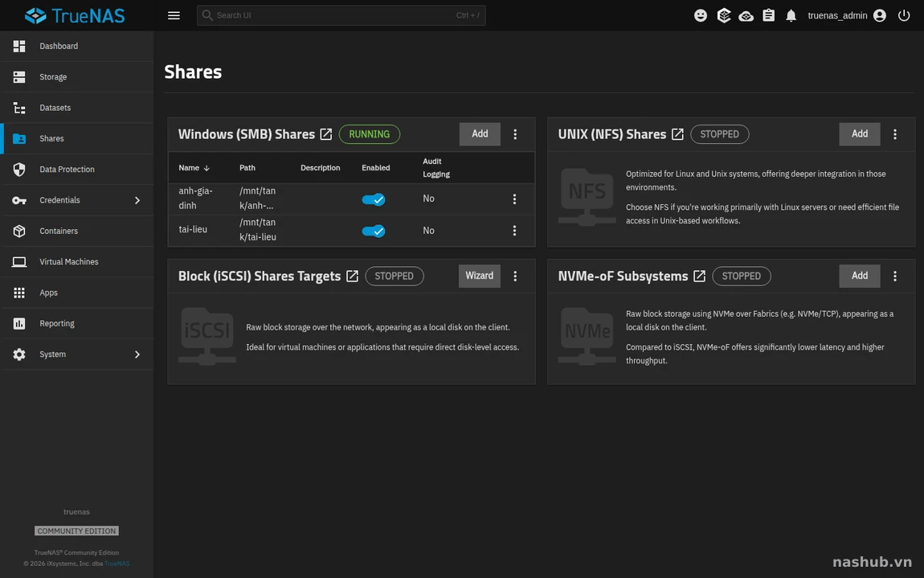Open the SMB Shares card options menu

pos(515,134)
